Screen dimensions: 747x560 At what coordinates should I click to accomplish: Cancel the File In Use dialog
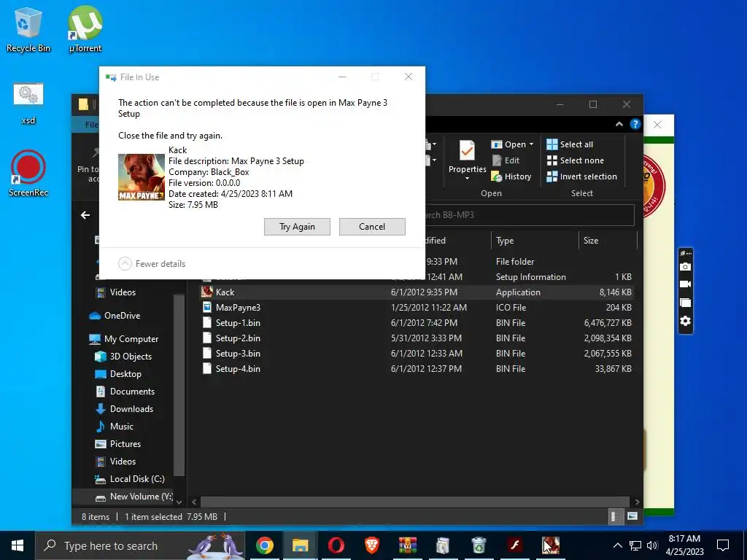click(372, 227)
